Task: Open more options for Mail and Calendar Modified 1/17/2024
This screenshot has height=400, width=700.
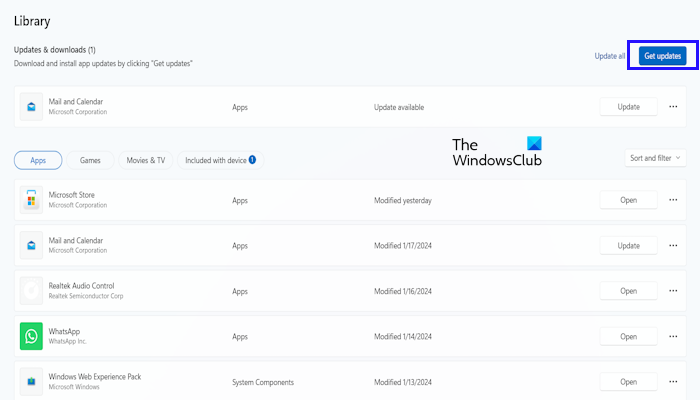Action: coord(673,246)
